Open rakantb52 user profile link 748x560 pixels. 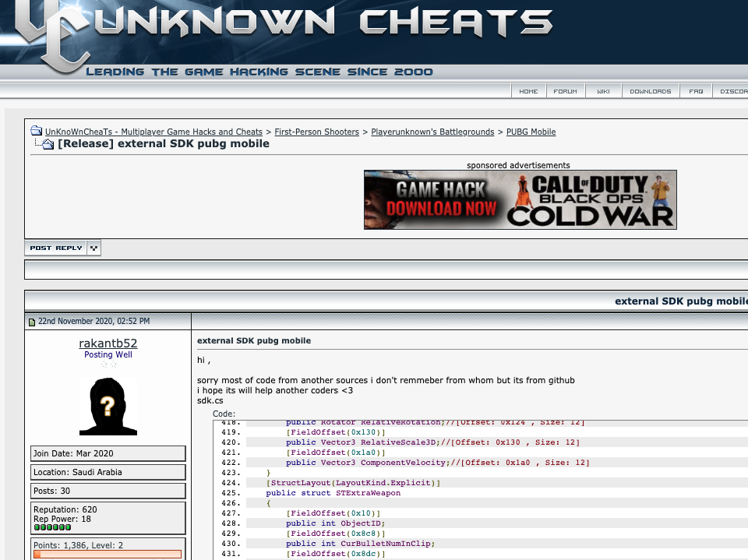[x=108, y=343]
